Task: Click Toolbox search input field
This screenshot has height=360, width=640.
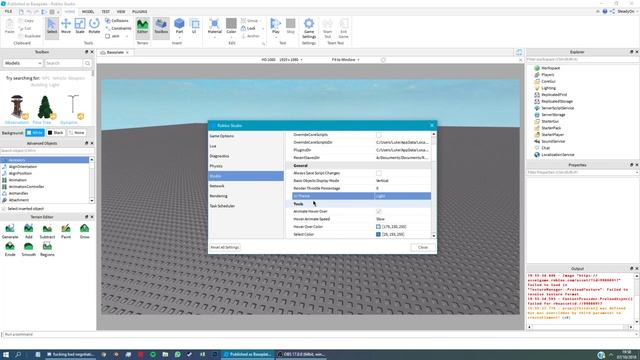Action: click(x=63, y=63)
